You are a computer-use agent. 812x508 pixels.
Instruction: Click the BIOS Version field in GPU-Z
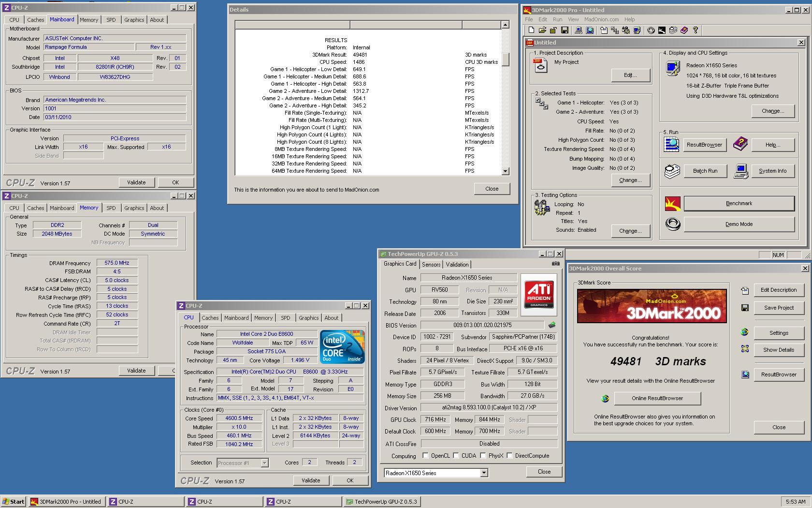(x=482, y=325)
